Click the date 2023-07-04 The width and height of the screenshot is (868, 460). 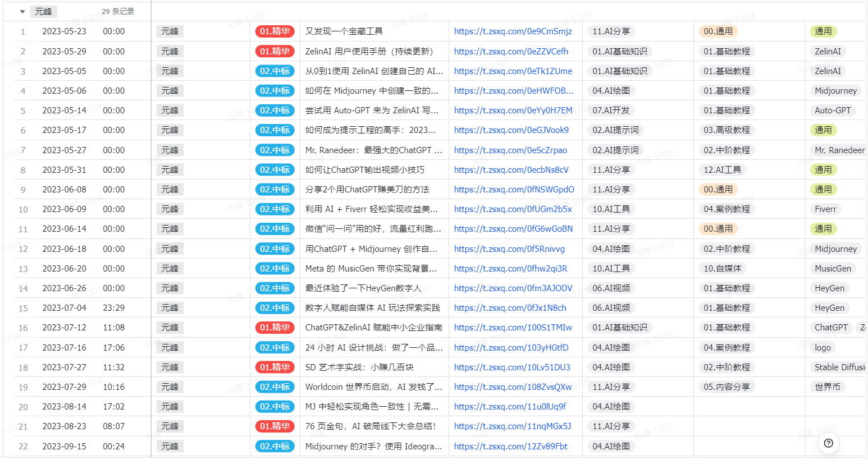[x=64, y=308]
